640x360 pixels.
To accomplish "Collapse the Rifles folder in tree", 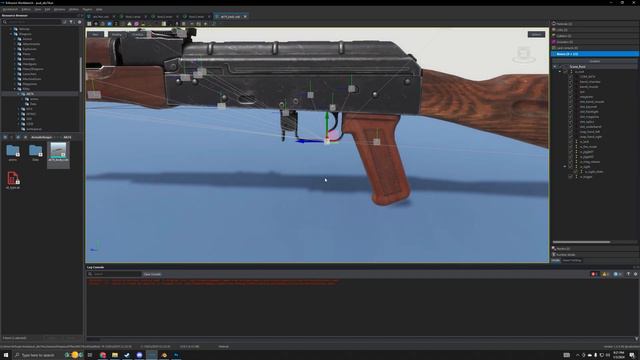I will 15,89.
